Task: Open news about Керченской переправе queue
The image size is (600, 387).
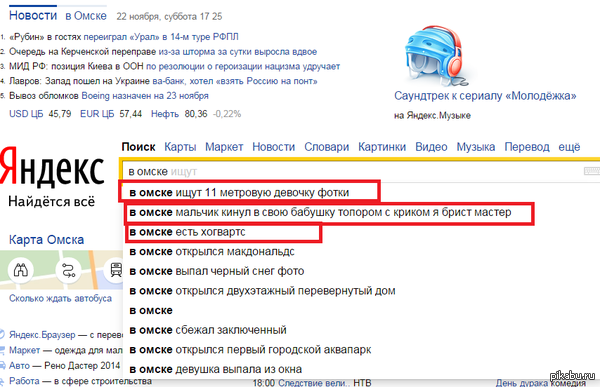Action: pos(163,52)
